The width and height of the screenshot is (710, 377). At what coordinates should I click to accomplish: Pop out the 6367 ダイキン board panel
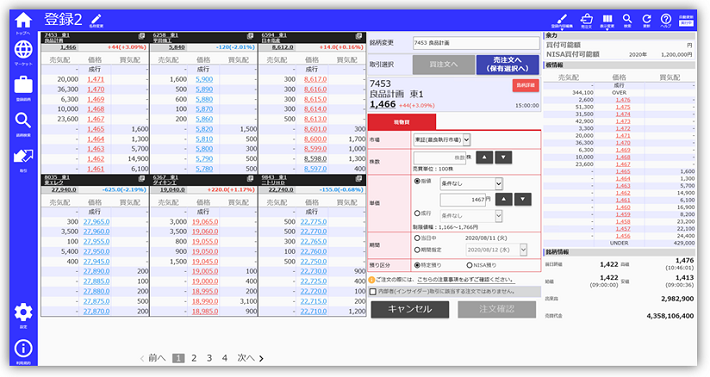(x=250, y=178)
